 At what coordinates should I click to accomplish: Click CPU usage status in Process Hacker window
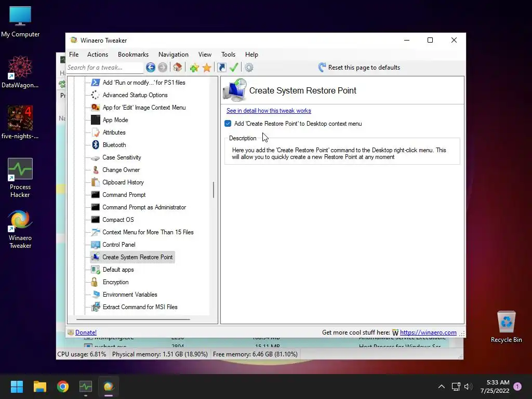pyautogui.click(x=82, y=354)
